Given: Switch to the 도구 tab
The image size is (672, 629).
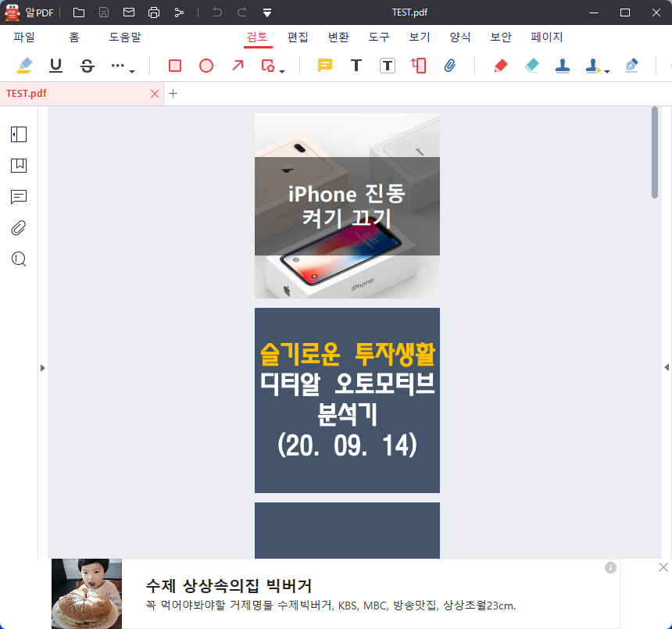Looking at the screenshot, I should click(379, 37).
